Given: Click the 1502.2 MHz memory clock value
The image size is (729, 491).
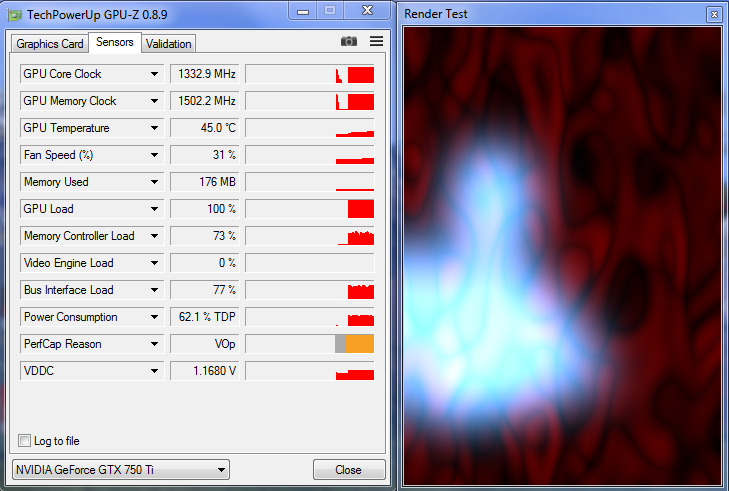Looking at the screenshot, I should tap(205, 101).
